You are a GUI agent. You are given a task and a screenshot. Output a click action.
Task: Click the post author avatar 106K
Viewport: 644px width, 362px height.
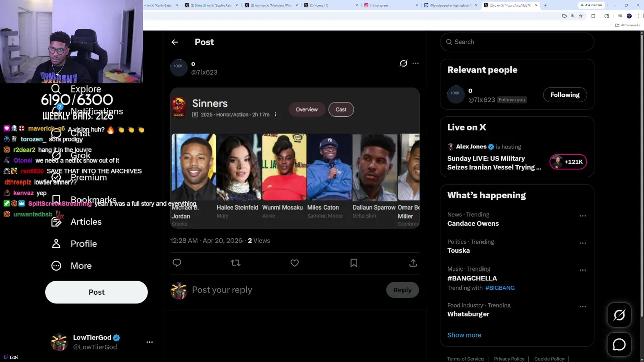[x=179, y=68]
